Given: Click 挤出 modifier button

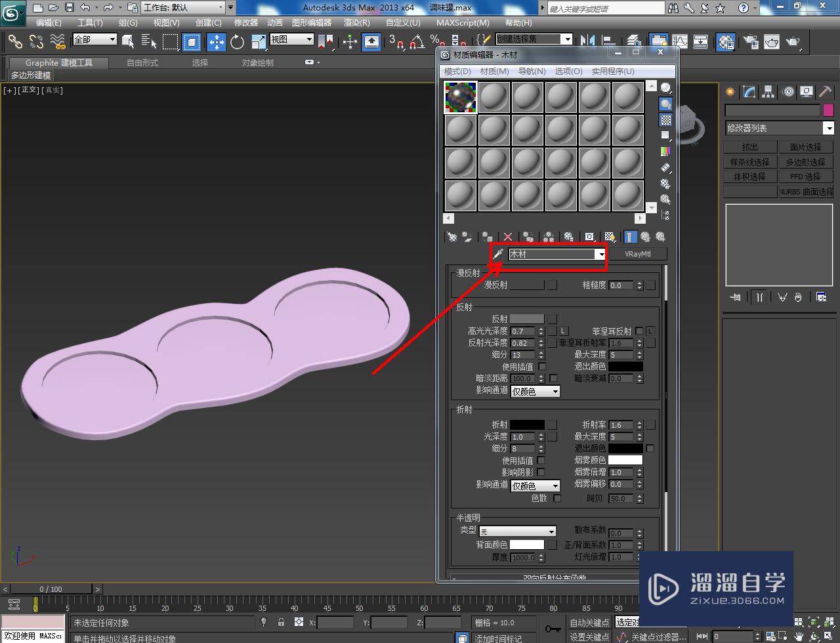Looking at the screenshot, I should click(x=750, y=147).
